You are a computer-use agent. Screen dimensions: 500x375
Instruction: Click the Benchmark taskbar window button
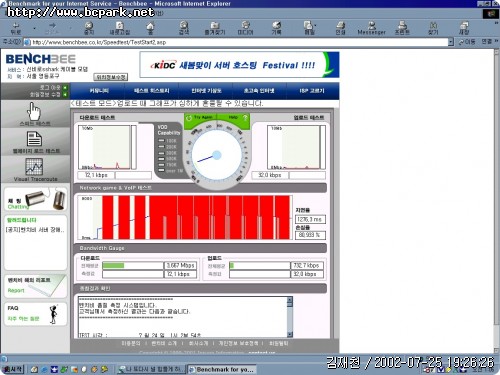point(221,369)
